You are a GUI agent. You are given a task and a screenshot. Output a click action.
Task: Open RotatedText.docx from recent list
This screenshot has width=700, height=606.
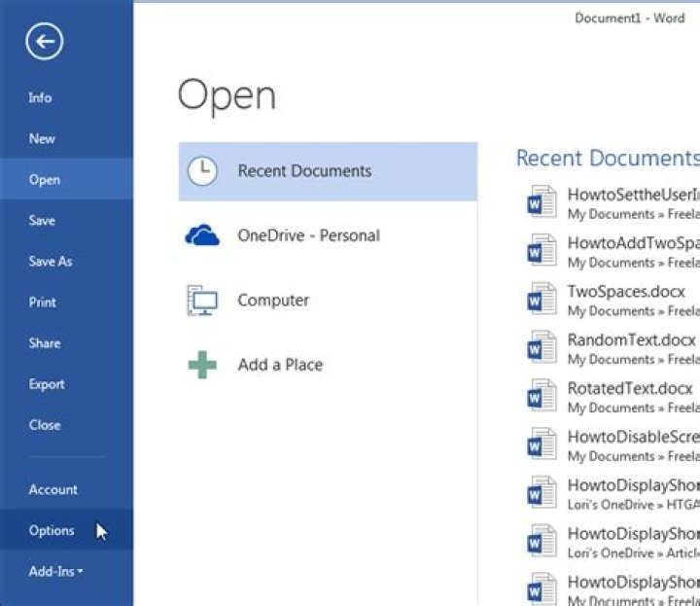[x=609, y=397]
